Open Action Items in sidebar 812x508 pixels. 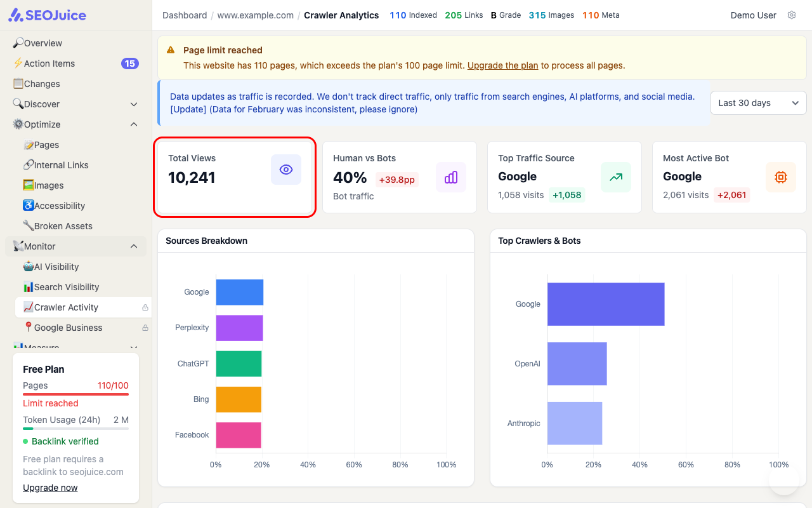point(75,63)
